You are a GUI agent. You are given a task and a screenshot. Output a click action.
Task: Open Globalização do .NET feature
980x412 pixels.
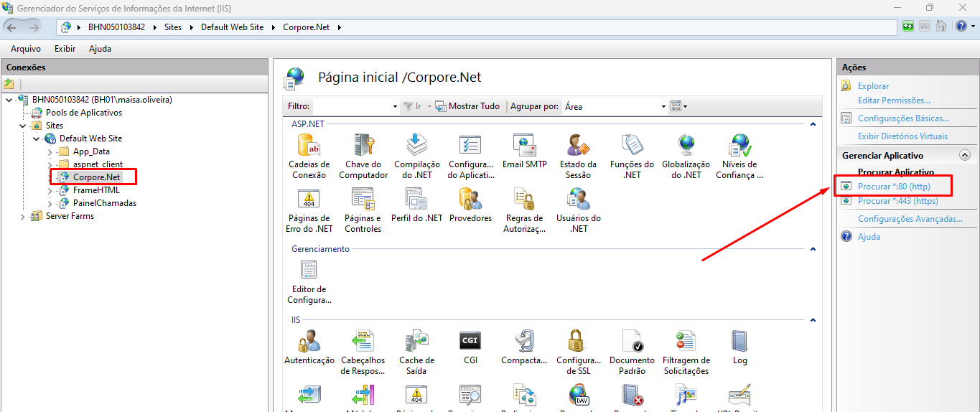pos(686,156)
